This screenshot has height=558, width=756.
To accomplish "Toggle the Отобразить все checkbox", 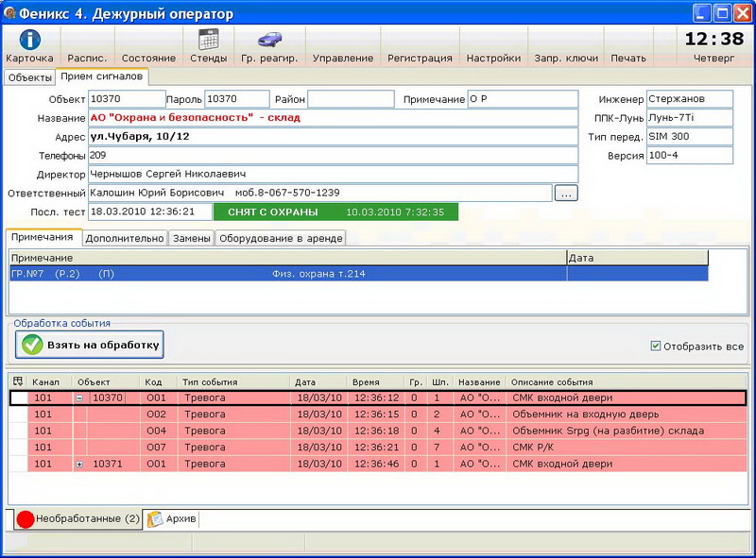I will [x=656, y=346].
